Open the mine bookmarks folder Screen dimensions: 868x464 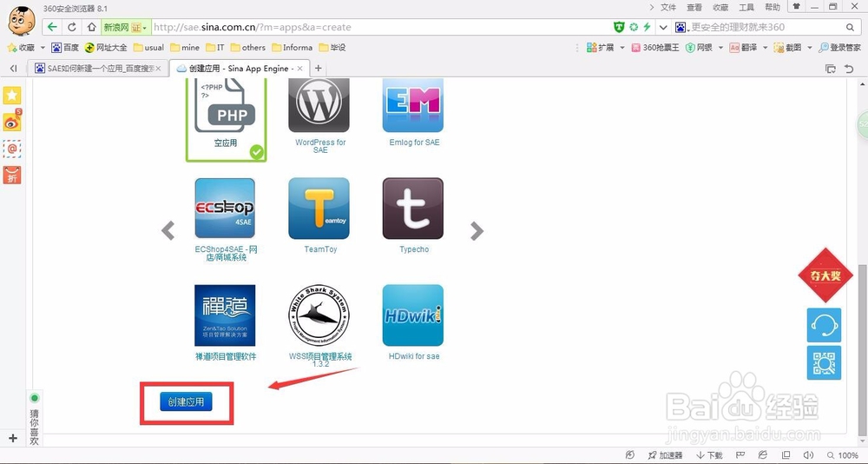[185, 48]
